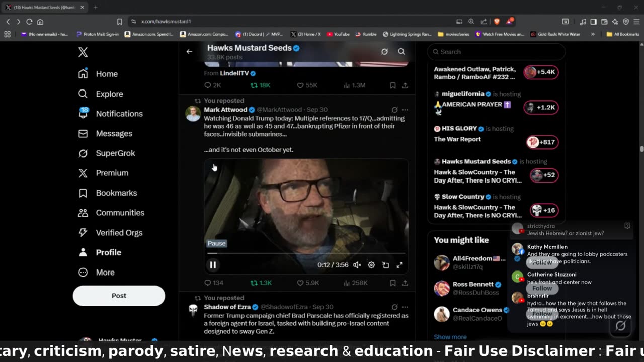644x362 pixels.
Task: Join the space with +5.4K listeners
Action: coord(541,72)
